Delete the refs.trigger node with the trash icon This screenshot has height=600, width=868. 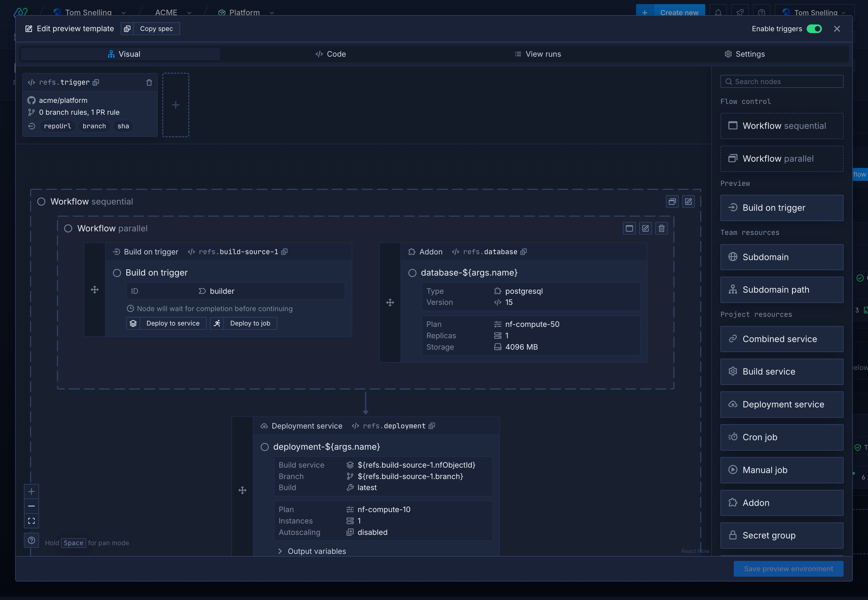click(149, 82)
